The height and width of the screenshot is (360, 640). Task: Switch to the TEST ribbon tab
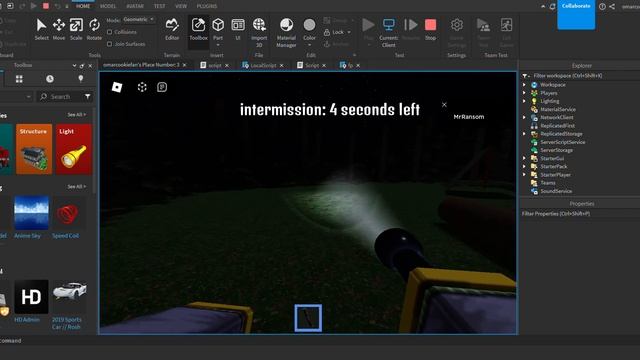click(x=160, y=6)
